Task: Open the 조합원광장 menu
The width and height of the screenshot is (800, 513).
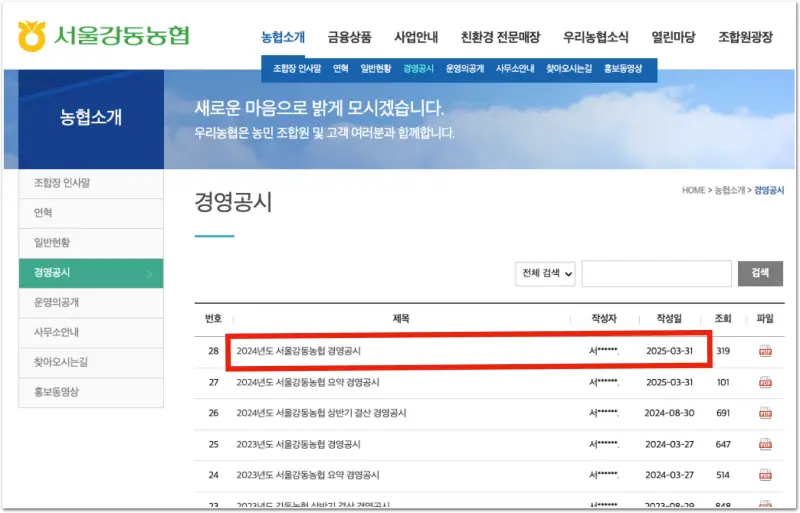Action: point(745,37)
